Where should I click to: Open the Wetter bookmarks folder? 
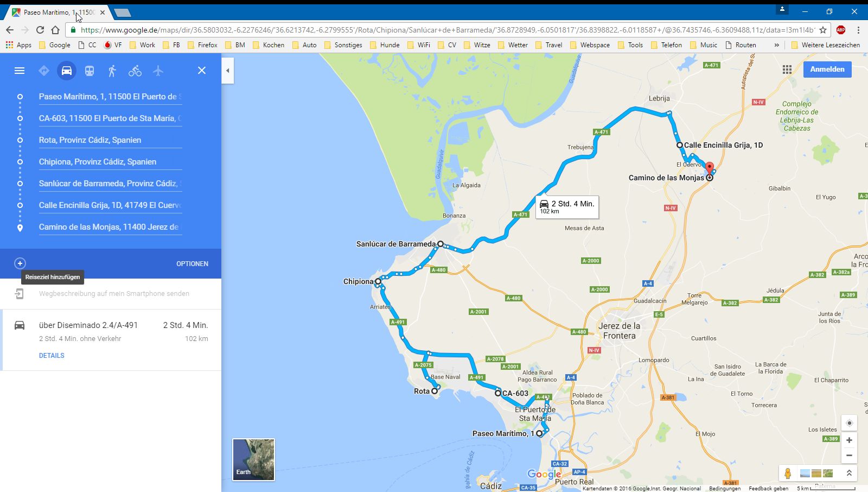tap(512, 45)
